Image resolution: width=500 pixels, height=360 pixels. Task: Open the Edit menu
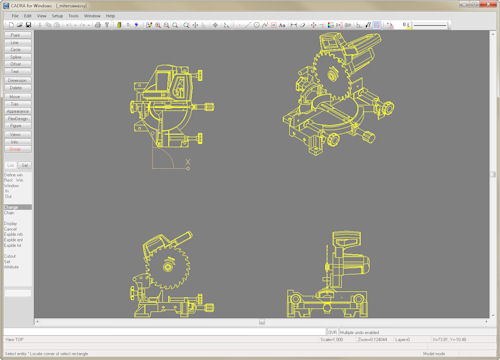pos(28,16)
